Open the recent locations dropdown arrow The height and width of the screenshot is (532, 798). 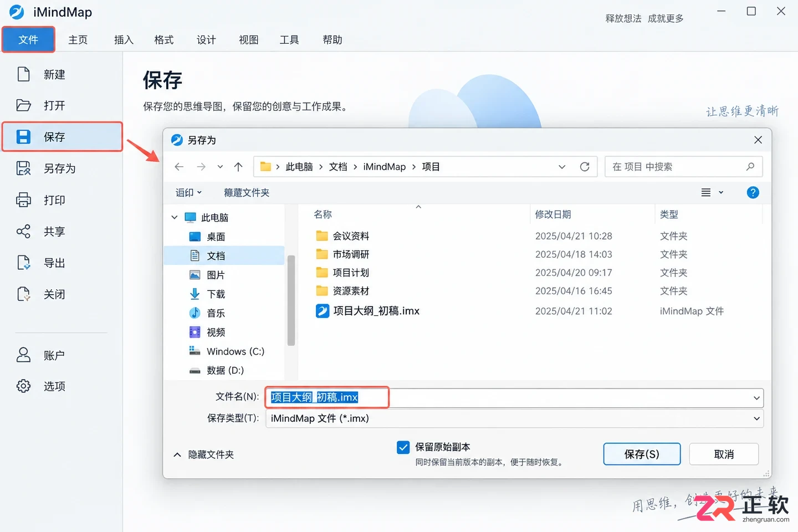(220, 167)
